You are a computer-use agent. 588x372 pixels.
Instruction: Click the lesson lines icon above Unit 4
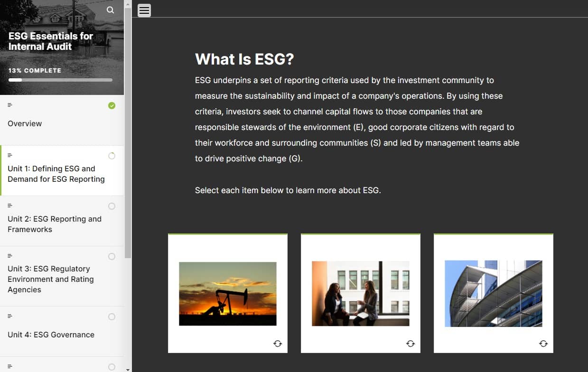point(10,316)
